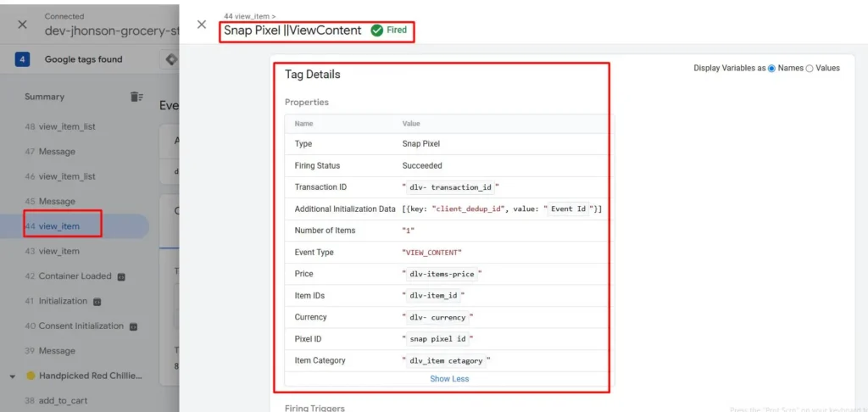
Task: Click the Tag Details heading
Action: [x=313, y=75]
